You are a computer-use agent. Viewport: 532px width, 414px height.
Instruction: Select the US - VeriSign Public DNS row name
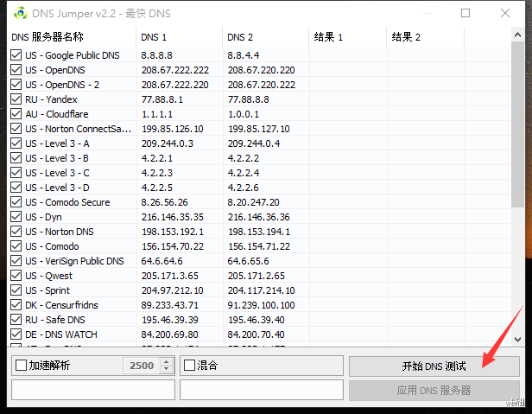(74, 261)
